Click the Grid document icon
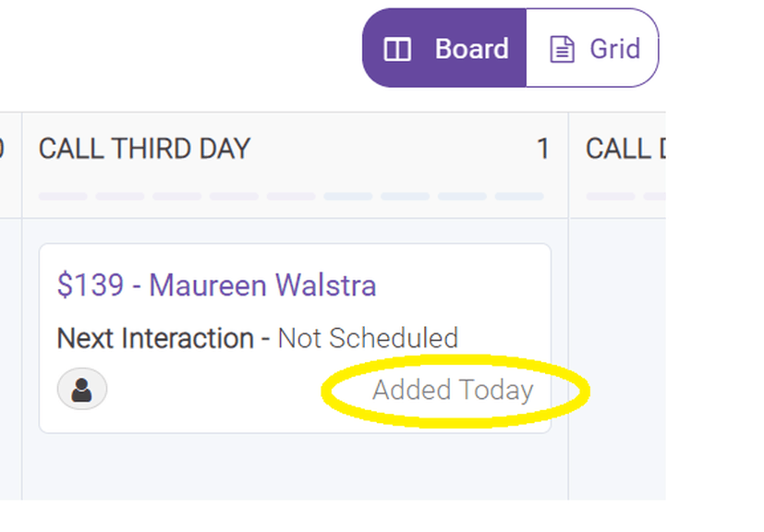 click(x=562, y=49)
